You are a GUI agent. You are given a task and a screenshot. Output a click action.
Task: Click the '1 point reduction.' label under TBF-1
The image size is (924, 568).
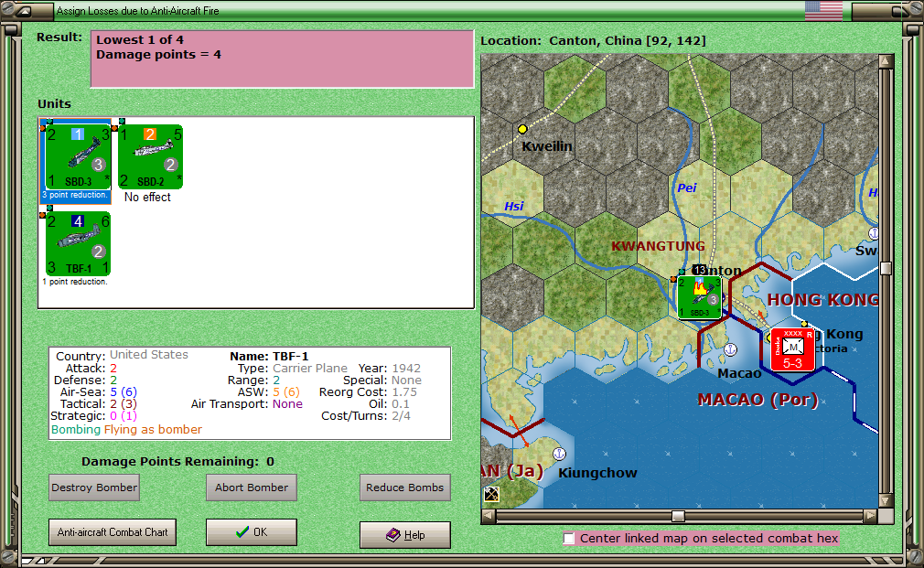click(75, 282)
